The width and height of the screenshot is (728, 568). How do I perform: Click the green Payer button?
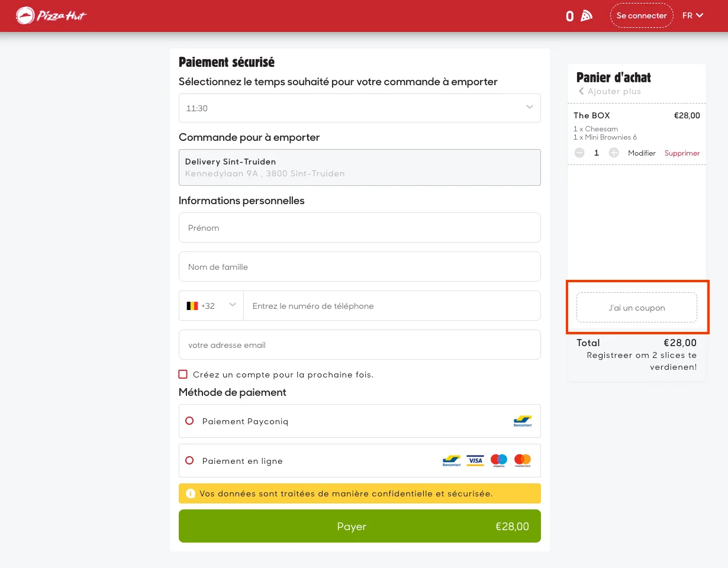click(x=360, y=526)
